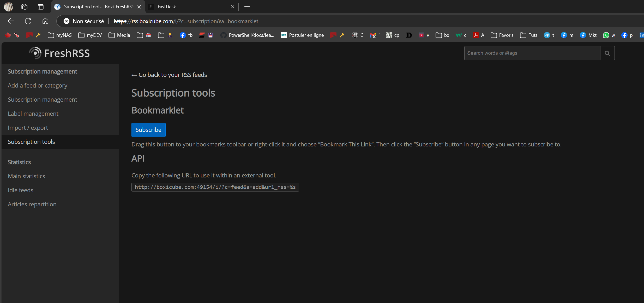
Task: Open the bold D bookmark
Action: (409, 35)
